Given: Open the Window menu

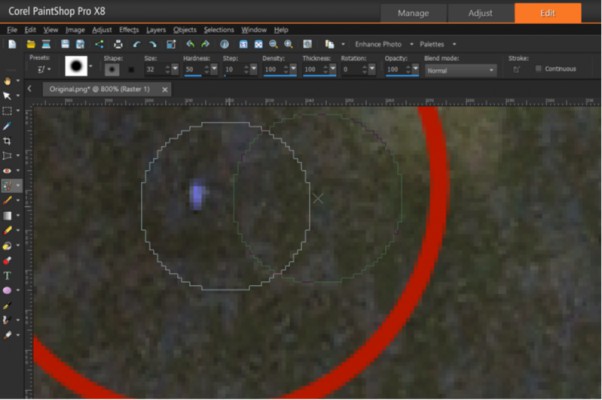Looking at the screenshot, I should (254, 30).
